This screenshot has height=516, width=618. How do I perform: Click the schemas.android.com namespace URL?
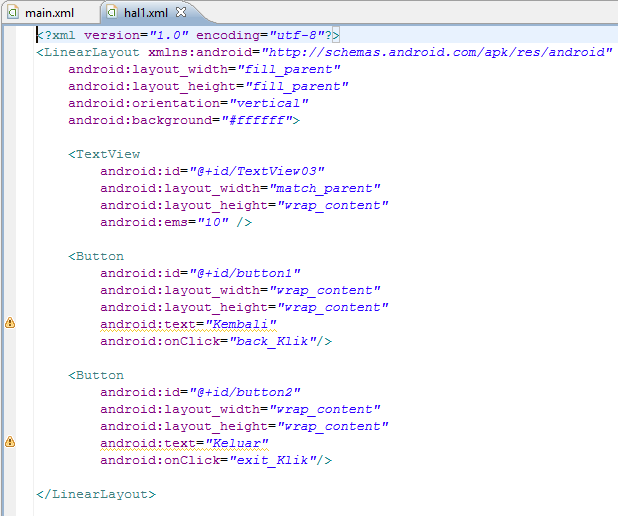coord(437,52)
